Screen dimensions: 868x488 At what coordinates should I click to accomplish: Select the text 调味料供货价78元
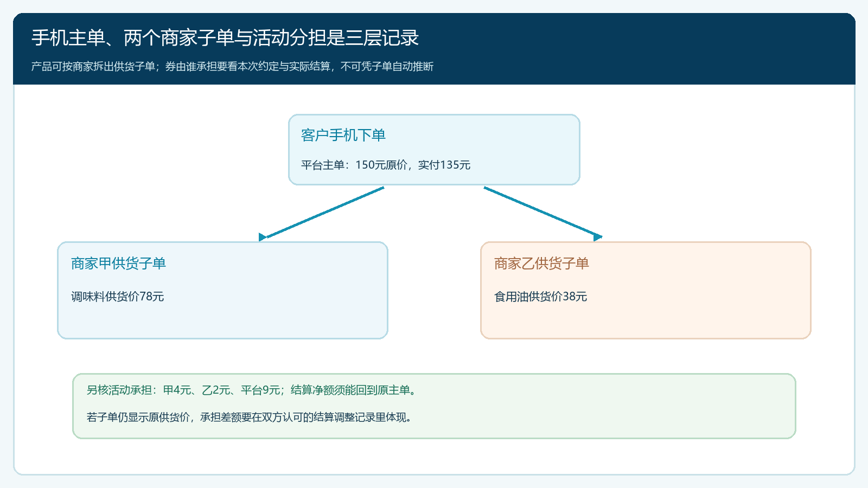[117, 297]
